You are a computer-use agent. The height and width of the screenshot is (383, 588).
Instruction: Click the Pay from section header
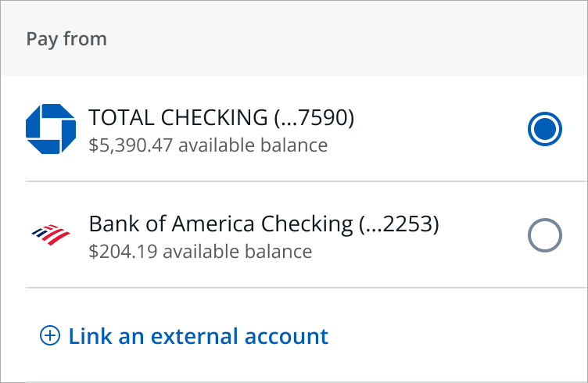tap(294, 38)
